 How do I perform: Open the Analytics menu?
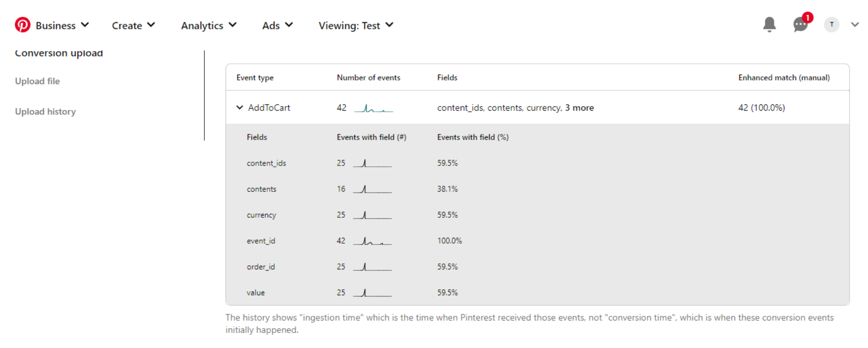click(x=208, y=26)
